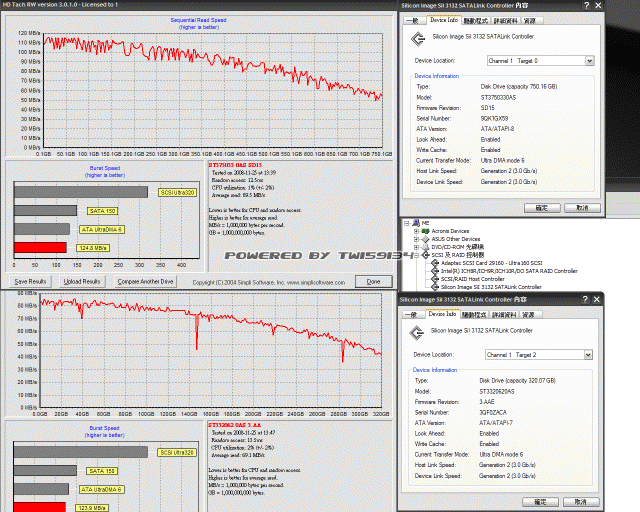The width and height of the screenshot is (640, 512).
Task: Click ATA version value ATA/ATAPI-7
Action: click(x=496, y=423)
